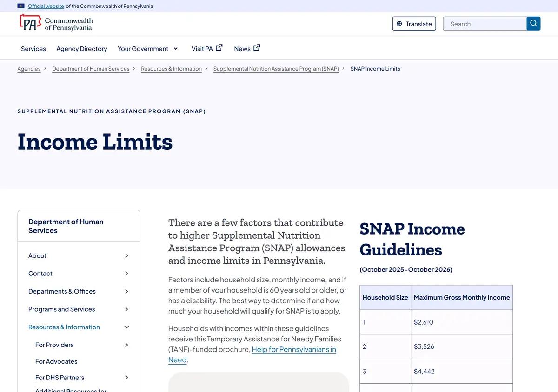Expand the About sidebar chevron
This screenshot has width=558, height=392.
coord(126,255)
